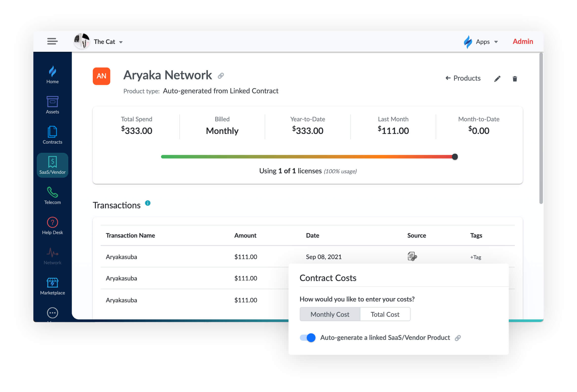Image resolution: width=577 pixels, height=392 pixels.
Task: Open Help Desk in the sidebar
Action: point(52,226)
